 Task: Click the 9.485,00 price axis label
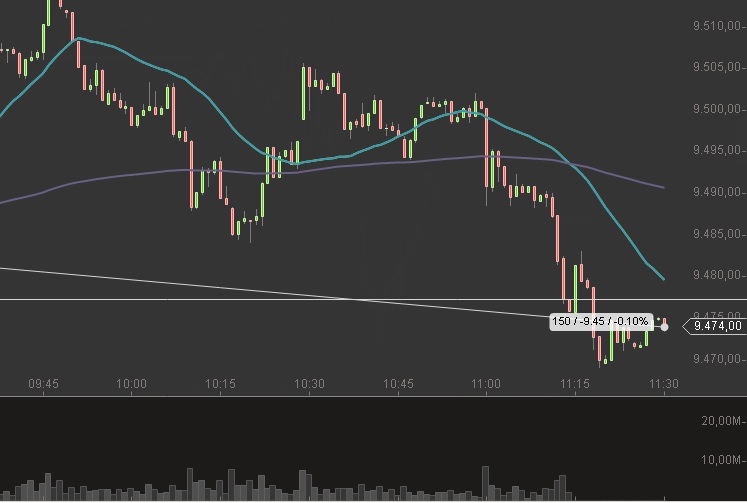click(717, 234)
